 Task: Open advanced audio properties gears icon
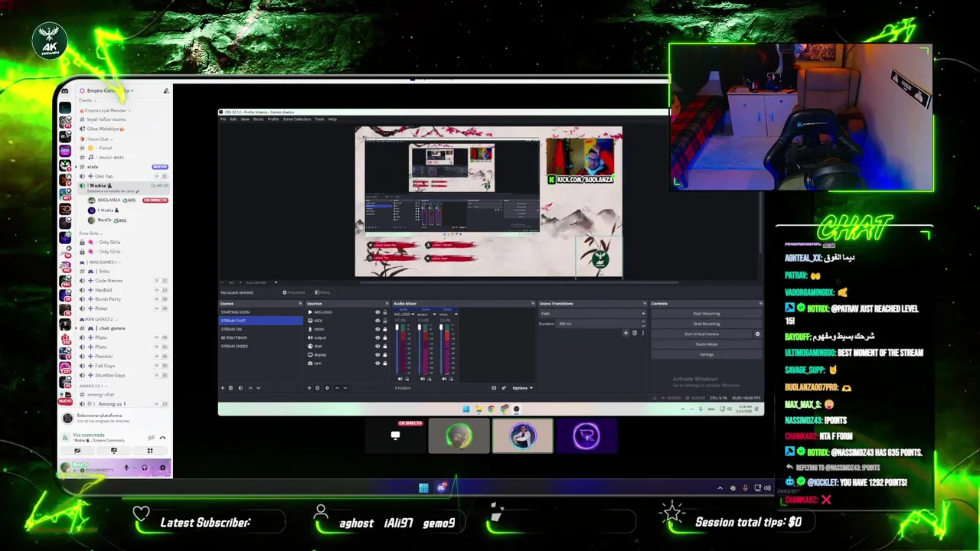504,388
